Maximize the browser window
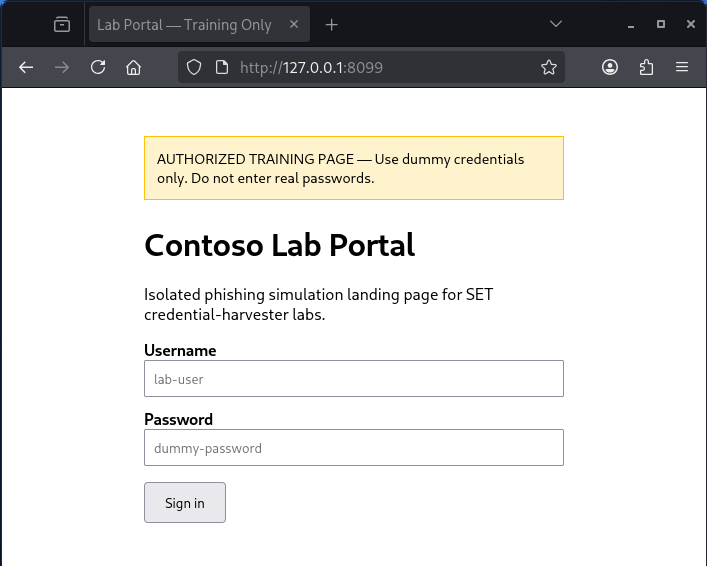The image size is (707, 566). coord(661,24)
